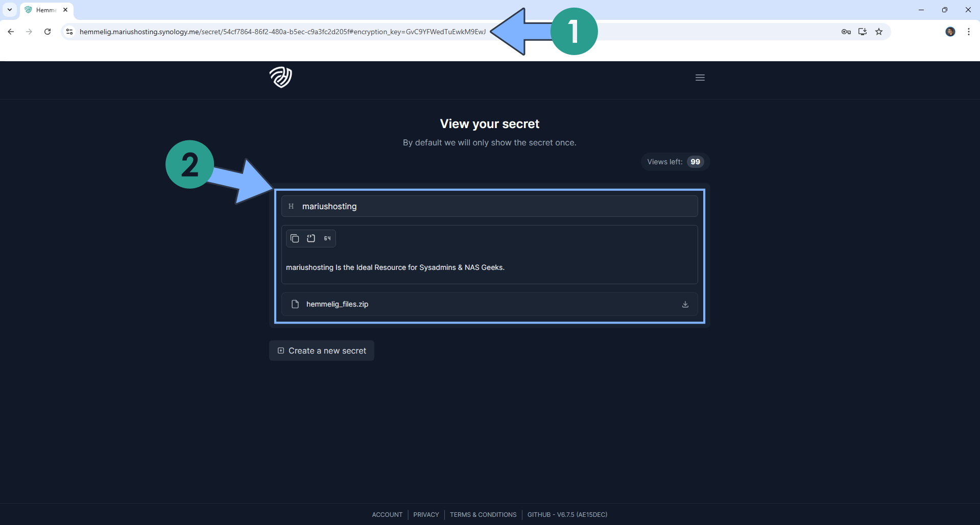The image size is (980, 525).
Task: Click the hemmelig_files.zip file name
Action: point(337,304)
